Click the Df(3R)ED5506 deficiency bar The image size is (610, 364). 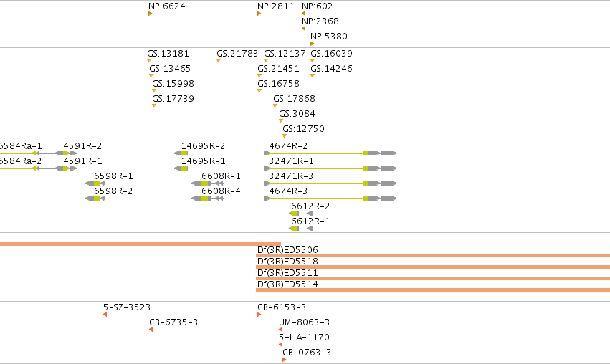(433, 256)
